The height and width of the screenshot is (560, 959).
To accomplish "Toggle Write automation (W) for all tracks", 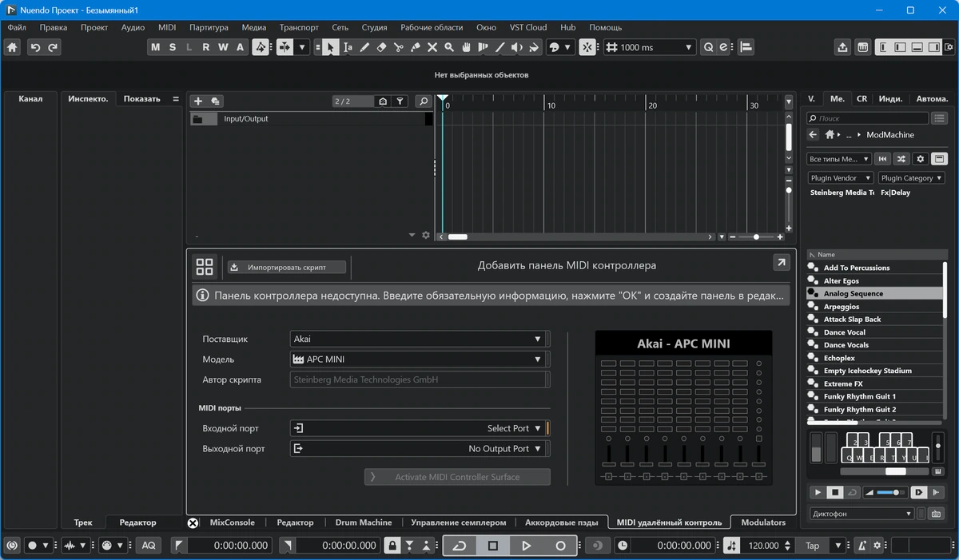I will point(223,47).
